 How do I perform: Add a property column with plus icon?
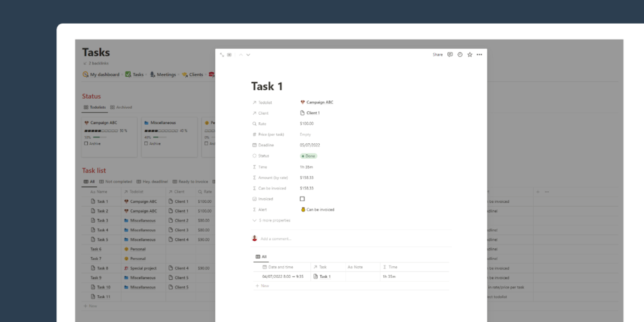click(538, 191)
